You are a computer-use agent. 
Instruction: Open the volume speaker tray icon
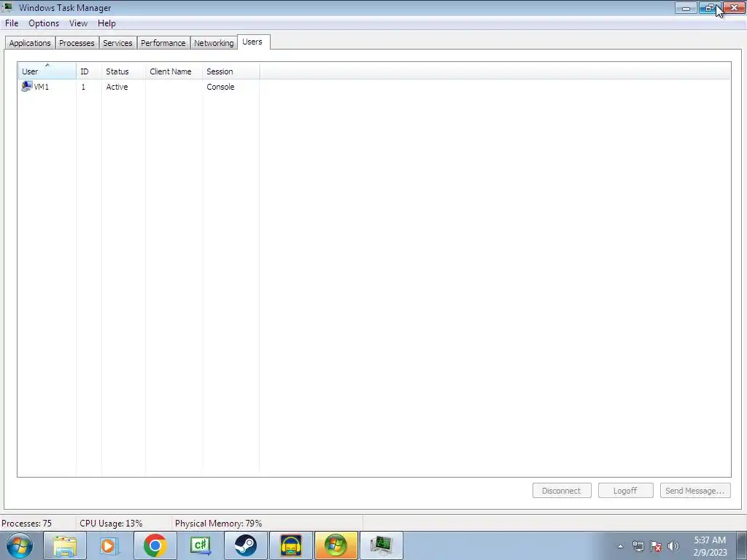(673, 546)
